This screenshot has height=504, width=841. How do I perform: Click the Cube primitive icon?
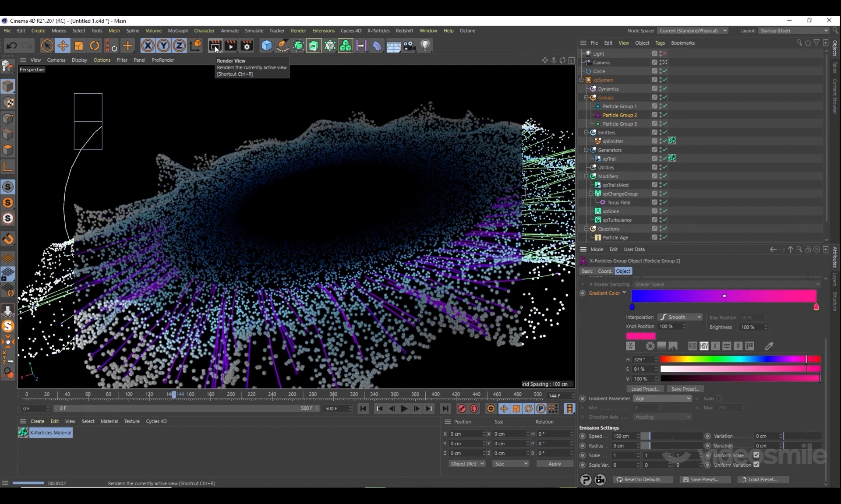266,46
